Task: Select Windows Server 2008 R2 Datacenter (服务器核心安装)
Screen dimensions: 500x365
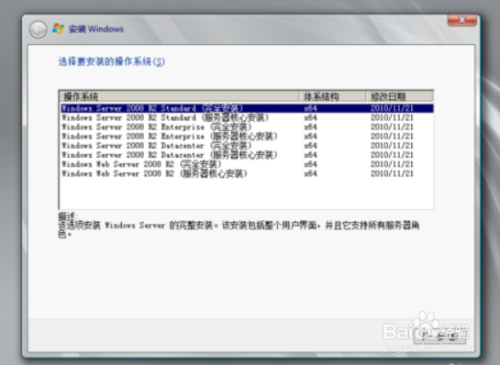Action: coord(247,155)
